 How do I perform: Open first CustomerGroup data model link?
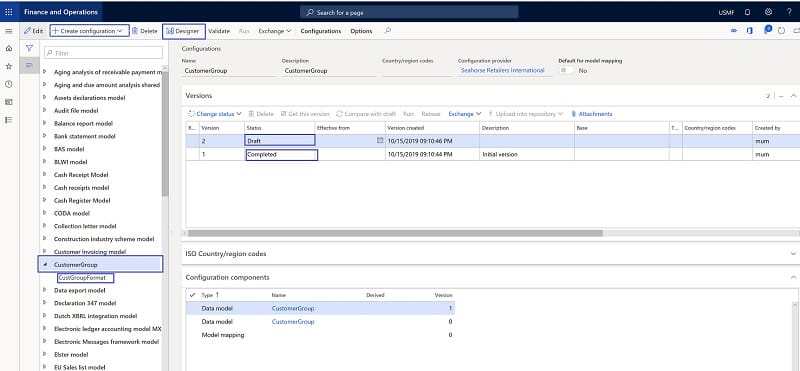tap(293, 308)
